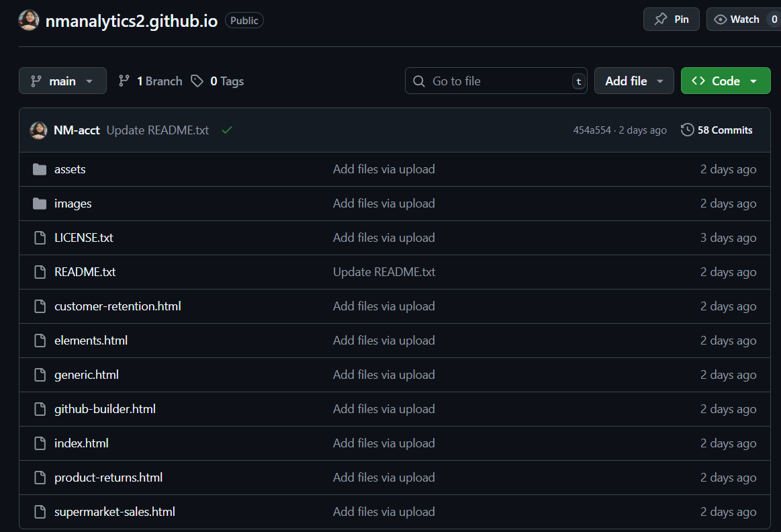Click the Pin button
781x532 pixels.
(x=671, y=19)
